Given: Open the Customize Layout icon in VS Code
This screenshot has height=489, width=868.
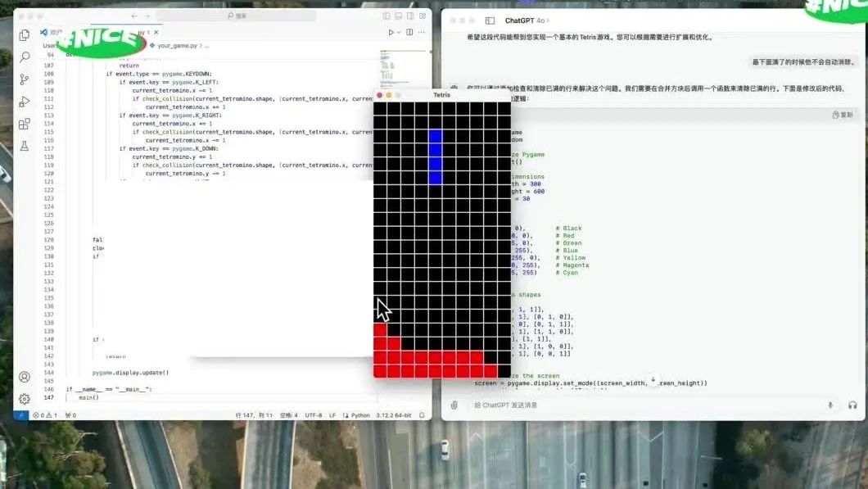Looking at the screenshot, I should tap(423, 16).
